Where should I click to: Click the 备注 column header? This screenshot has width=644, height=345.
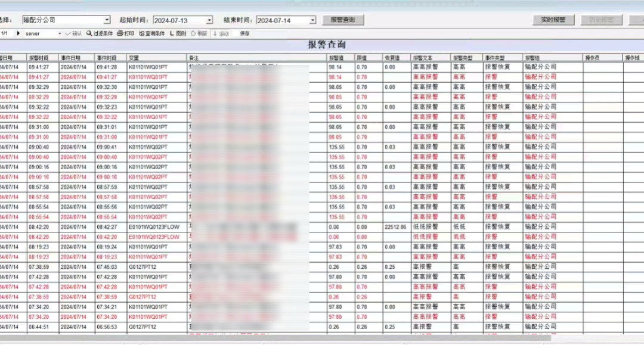tap(257, 58)
